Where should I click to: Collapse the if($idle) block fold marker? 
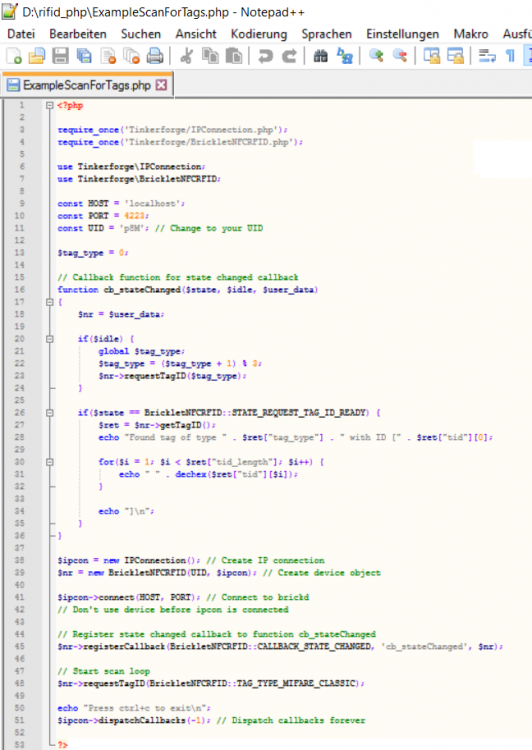coord(50,339)
